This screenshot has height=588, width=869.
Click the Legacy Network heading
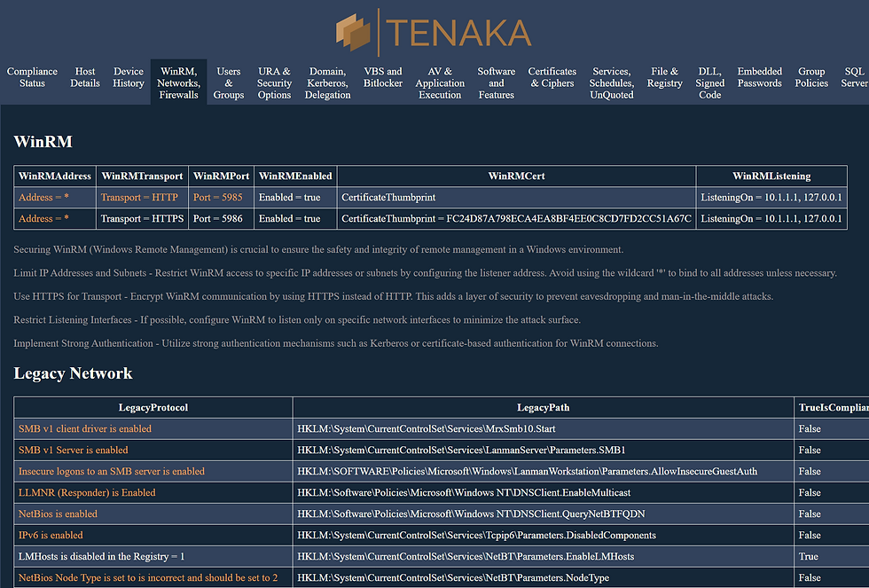pyautogui.click(x=73, y=373)
